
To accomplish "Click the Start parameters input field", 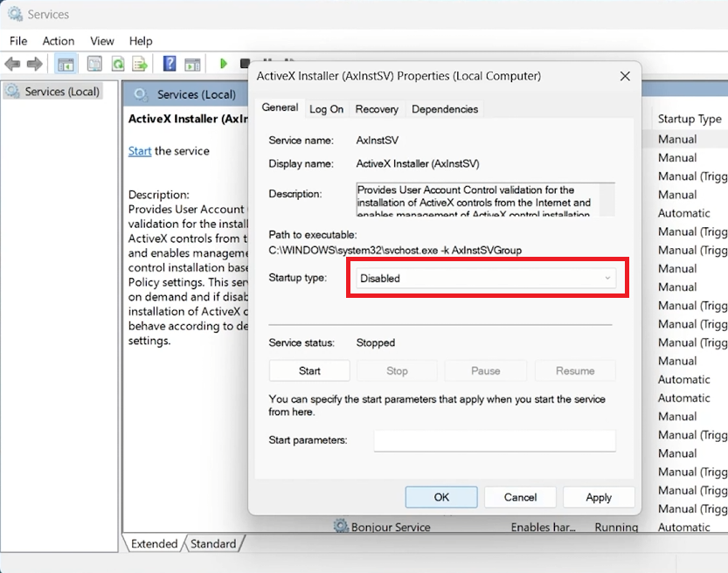I will (x=495, y=440).
